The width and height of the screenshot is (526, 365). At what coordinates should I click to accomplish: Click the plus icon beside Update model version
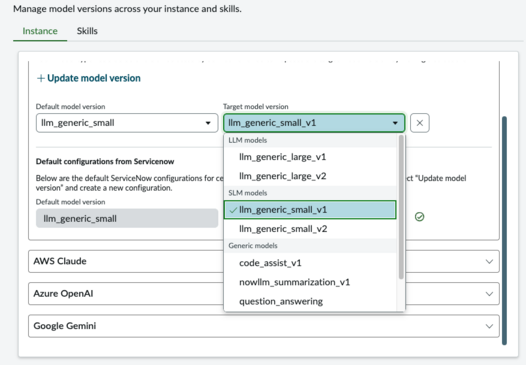pyautogui.click(x=41, y=79)
